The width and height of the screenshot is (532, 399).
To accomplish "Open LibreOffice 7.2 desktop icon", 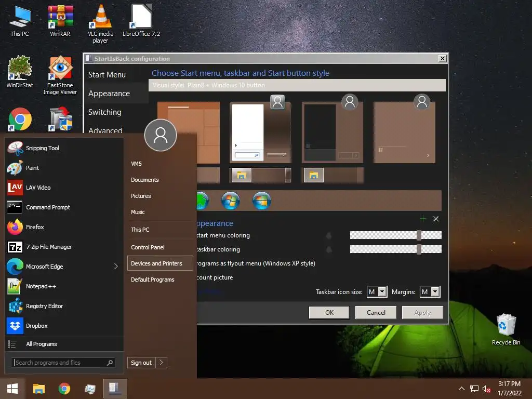I will [141, 21].
